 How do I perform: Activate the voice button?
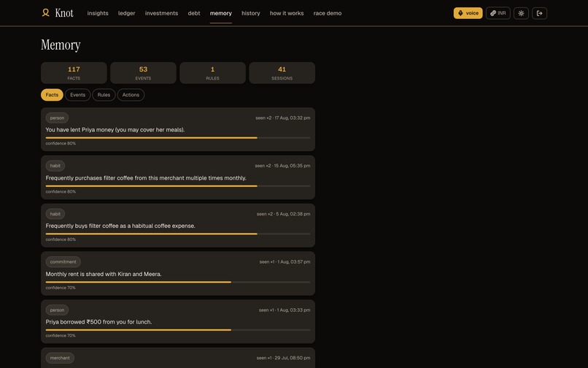468,13
